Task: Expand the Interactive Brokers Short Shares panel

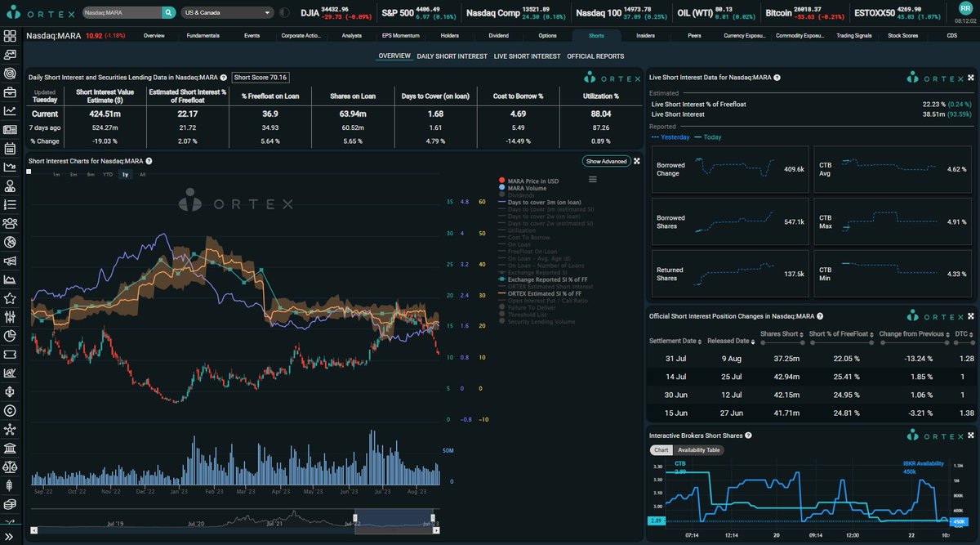Action: 971,436
